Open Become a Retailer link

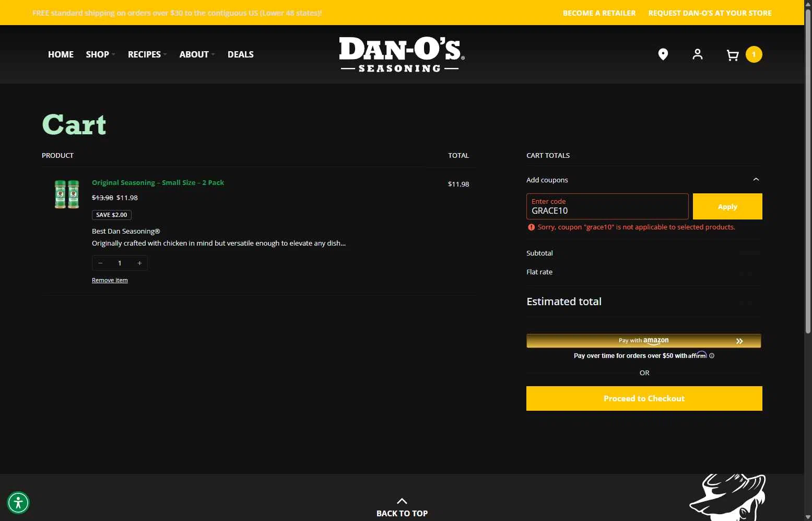[x=599, y=13]
